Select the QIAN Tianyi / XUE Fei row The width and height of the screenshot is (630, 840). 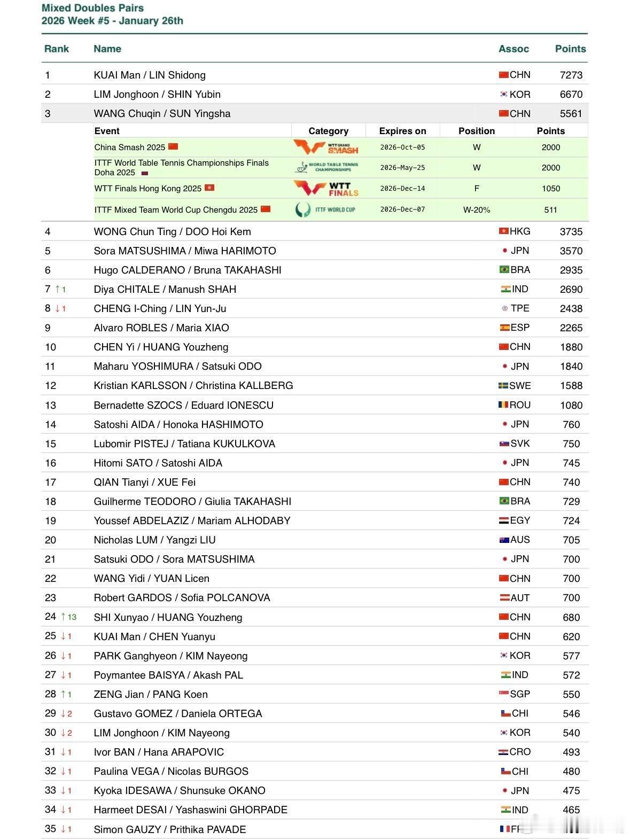coord(315,482)
